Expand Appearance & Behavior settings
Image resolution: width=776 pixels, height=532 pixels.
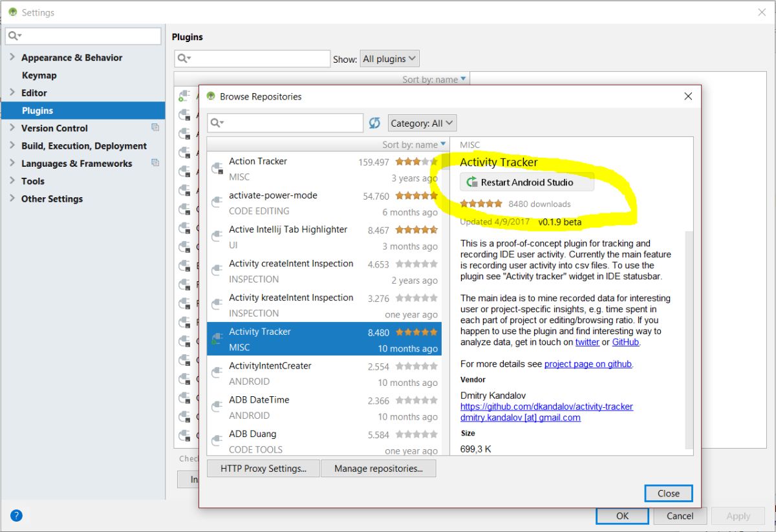click(12, 58)
